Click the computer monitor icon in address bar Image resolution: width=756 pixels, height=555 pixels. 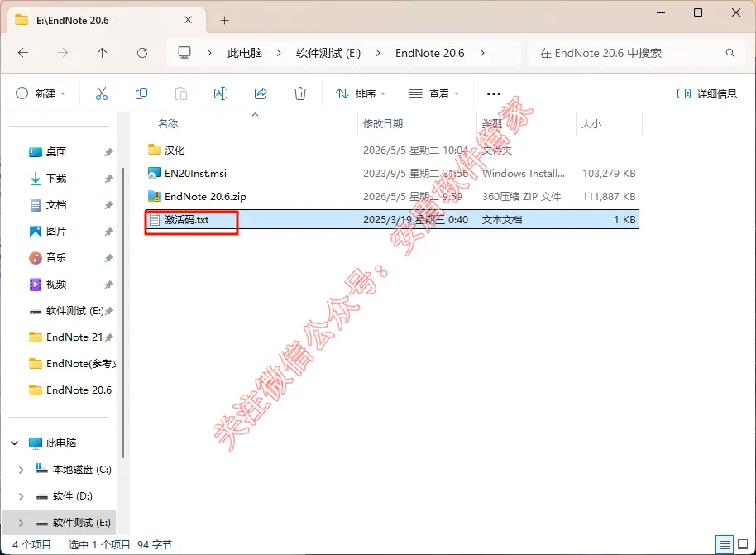pyautogui.click(x=184, y=53)
